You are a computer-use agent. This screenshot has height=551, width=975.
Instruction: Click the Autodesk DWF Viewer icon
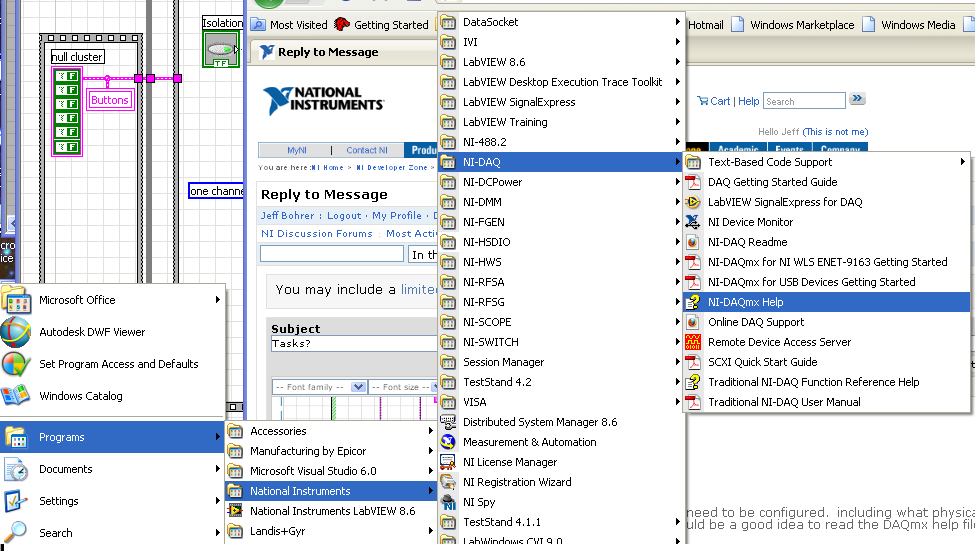pyautogui.click(x=16, y=332)
